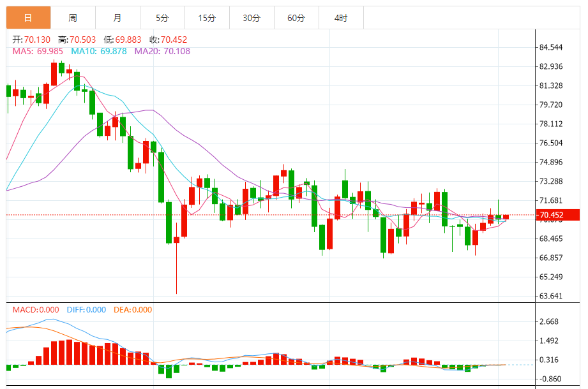Click the DIFF:0.000 label
The height and width of the screenshot is (389, 588).
pos(87,310)
